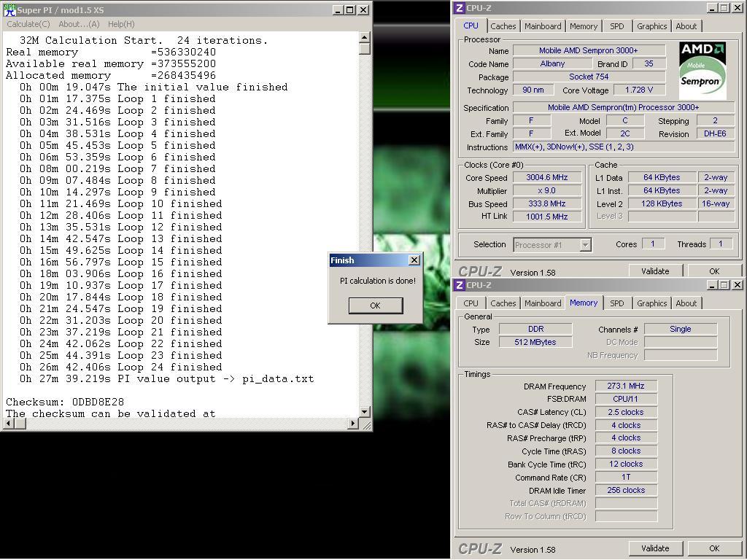Viewport: 747px width, 560px height.
Task: Minimize the upper CPU-Z window
Action: click(711, 8)
